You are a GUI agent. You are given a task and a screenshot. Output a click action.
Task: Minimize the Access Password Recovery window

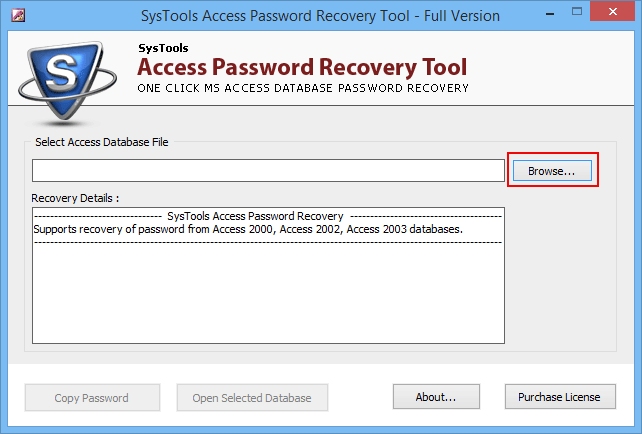click(x=550, y=14)
